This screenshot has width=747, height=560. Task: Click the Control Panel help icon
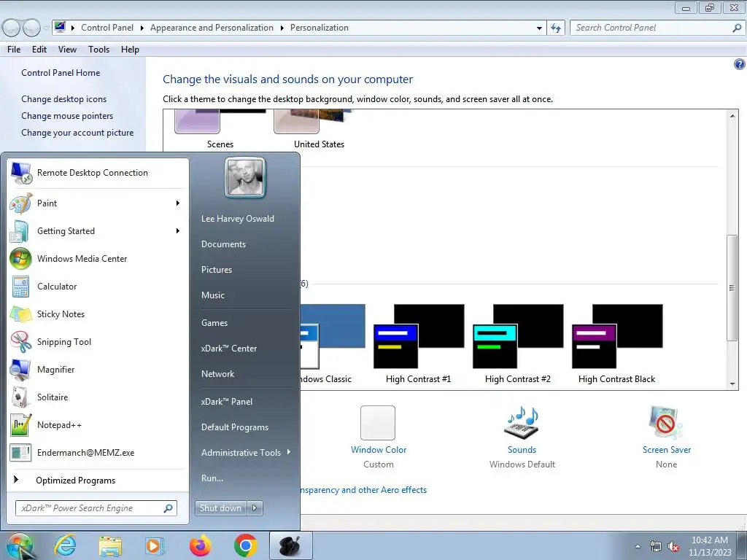tap(740, 64)
